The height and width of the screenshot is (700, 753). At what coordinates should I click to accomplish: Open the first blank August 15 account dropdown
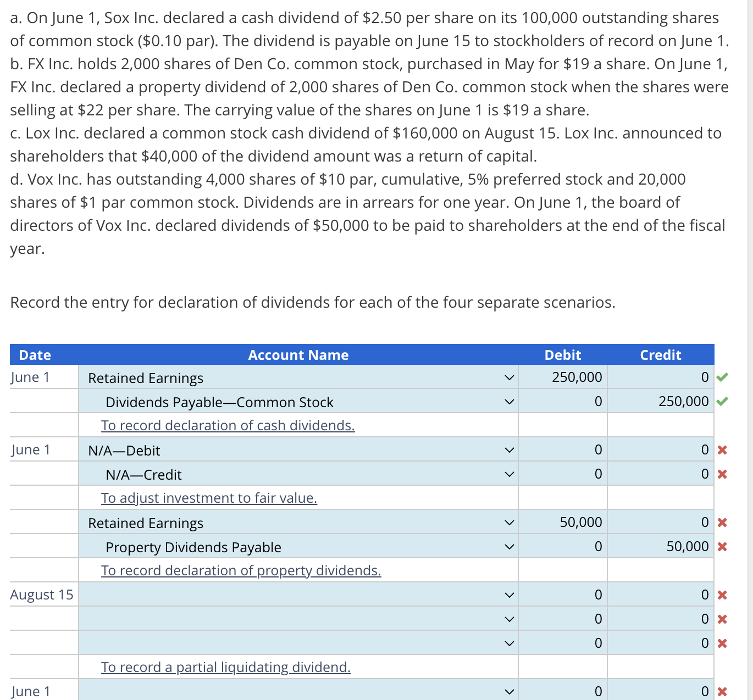click(508, 595)
